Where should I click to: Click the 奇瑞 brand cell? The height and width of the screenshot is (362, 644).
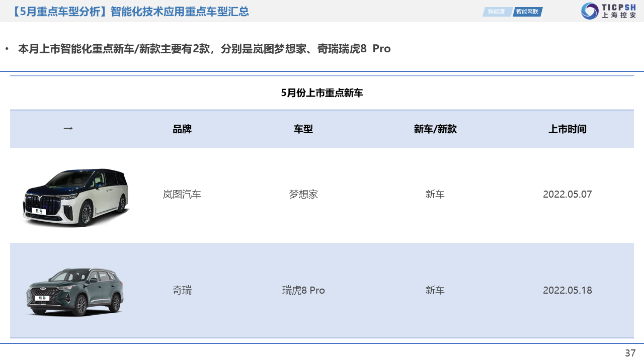182,290
